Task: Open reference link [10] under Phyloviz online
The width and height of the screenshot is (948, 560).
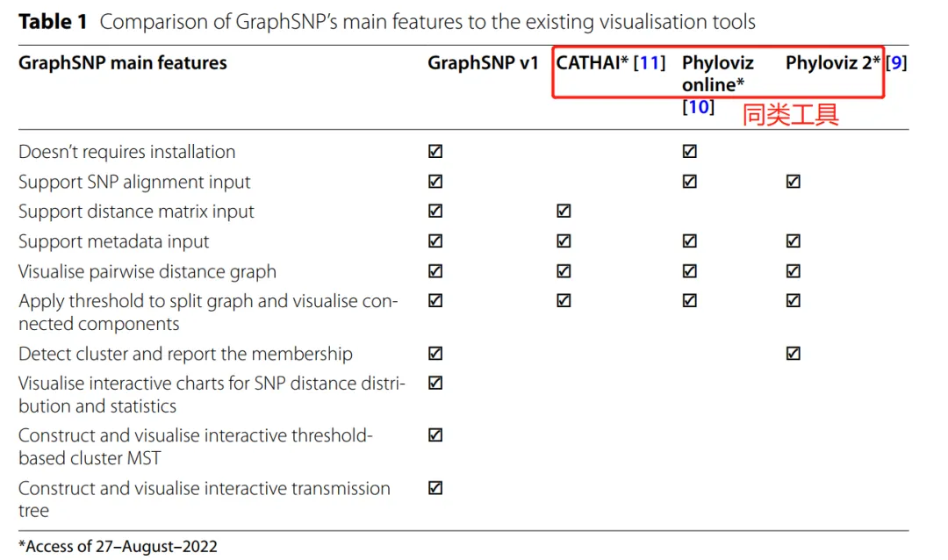Action: coord(699,107)
